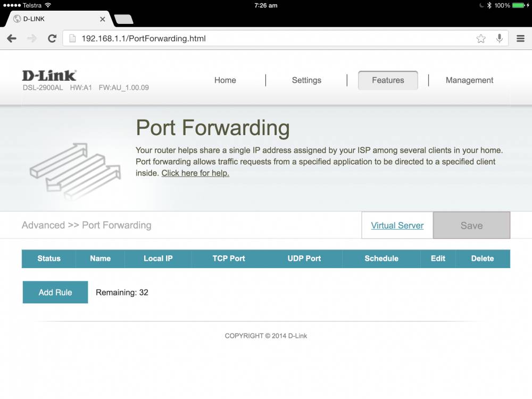Bookmark the page with the star icon

[481, 38]
